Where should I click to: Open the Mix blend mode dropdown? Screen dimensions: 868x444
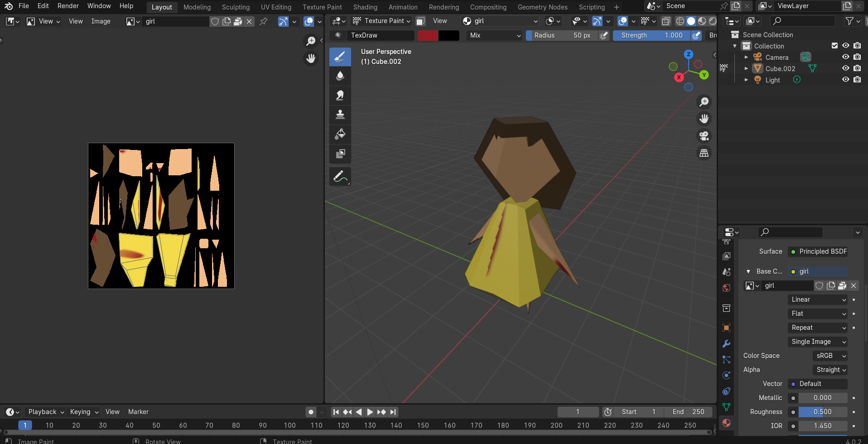495,35
